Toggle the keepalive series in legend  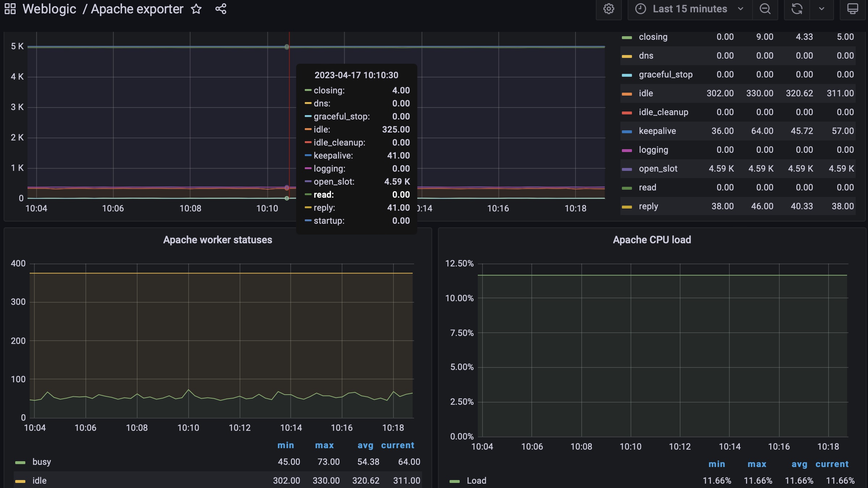(x=657, y=131)
